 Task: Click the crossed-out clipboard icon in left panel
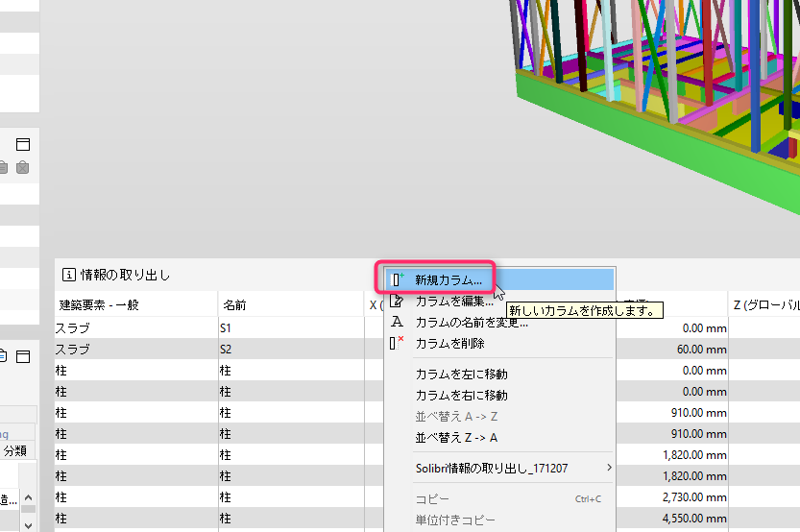click(x=22, y=167)
